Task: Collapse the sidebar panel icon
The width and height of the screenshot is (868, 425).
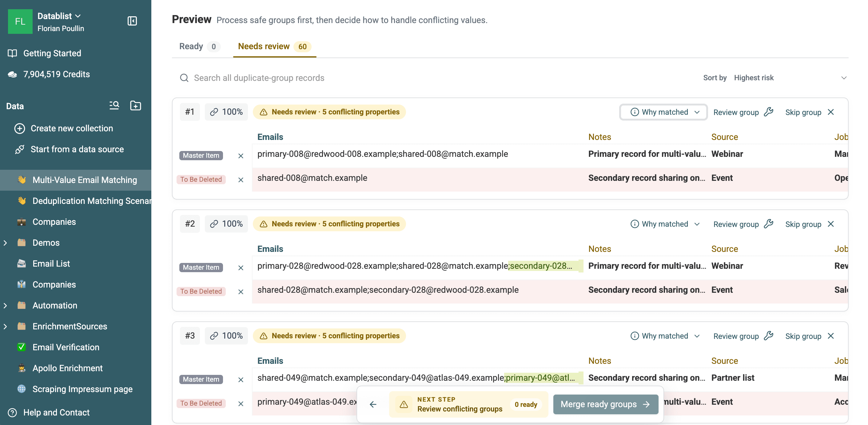Action: click(x=132, y=21)
